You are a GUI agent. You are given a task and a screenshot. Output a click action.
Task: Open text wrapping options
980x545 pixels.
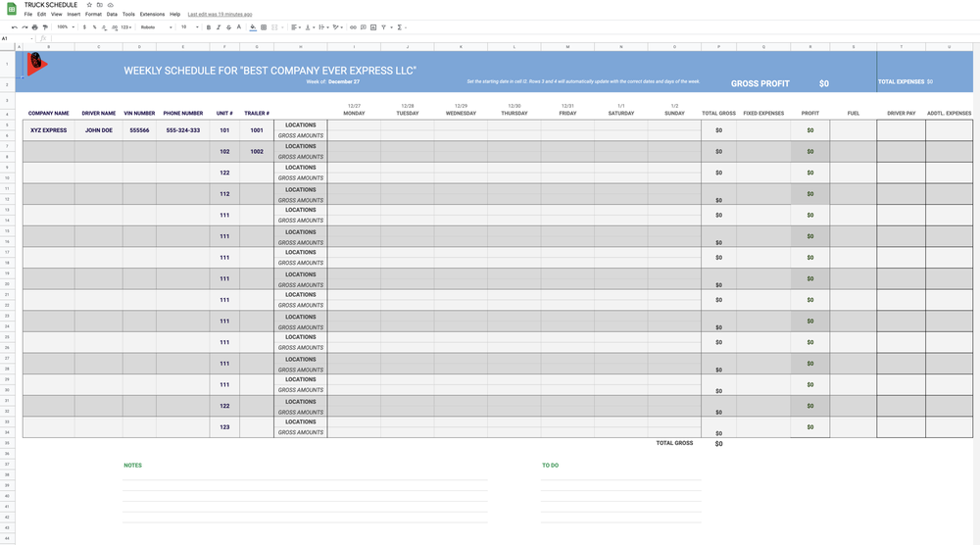pyautogui.click(x=323, y=27)
